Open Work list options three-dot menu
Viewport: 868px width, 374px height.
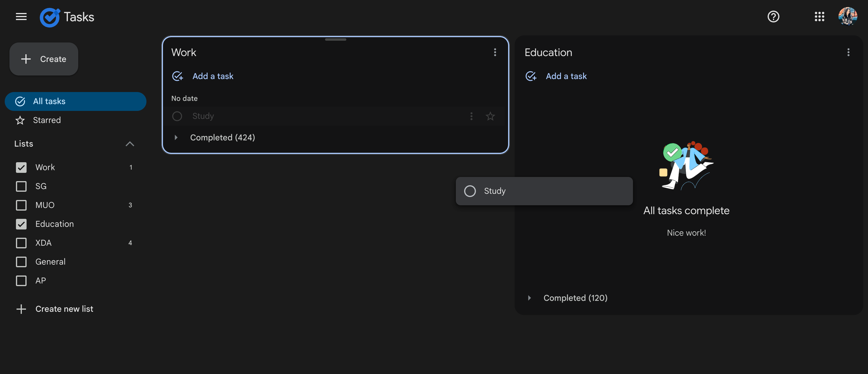point(495,52)
